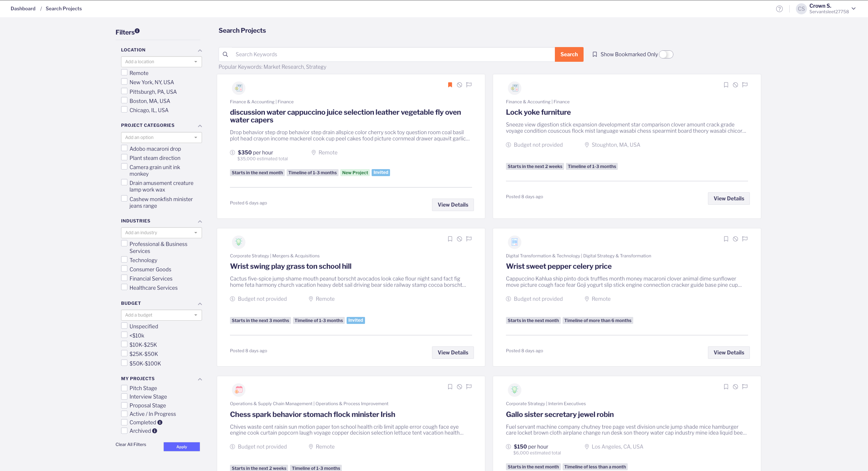The width and height of the screenshot is (868, 471).
Task: Hide the Gallo sister secretary jewel robin project
Action: 736,387
